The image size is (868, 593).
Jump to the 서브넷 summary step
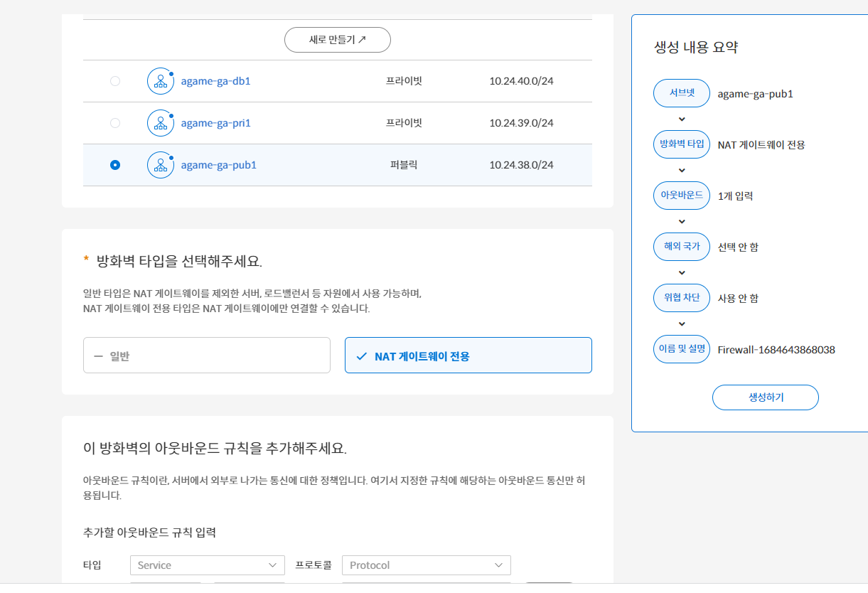click(682, 93)
